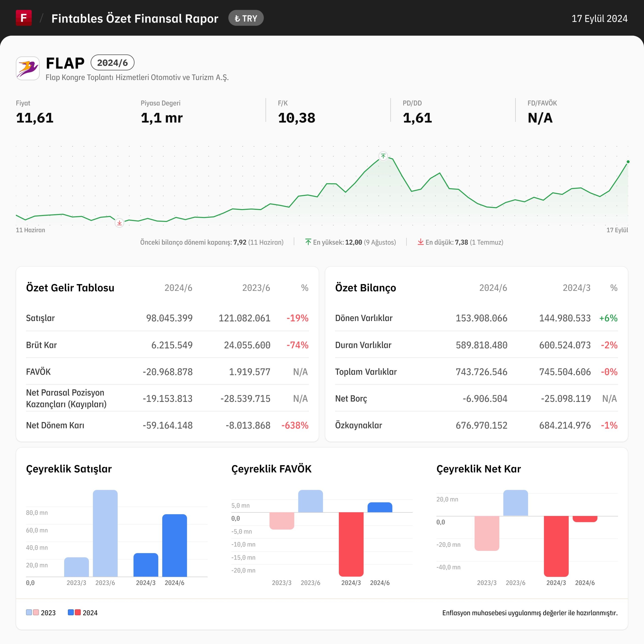The width and height of the screenshot is (644, 644).
Task: Click the 2023/6 bar in Çeyreklik Satışlar
Action: (x=105, y=533)
